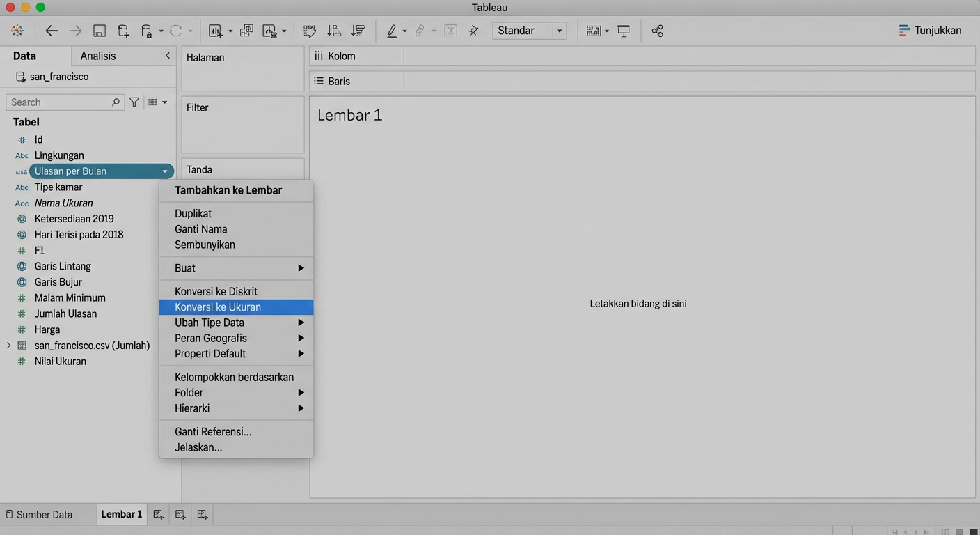980x535 pixels.
Task: Open the dropdown arrow on Ulasan per Bulan
Action: coord(165,171)
